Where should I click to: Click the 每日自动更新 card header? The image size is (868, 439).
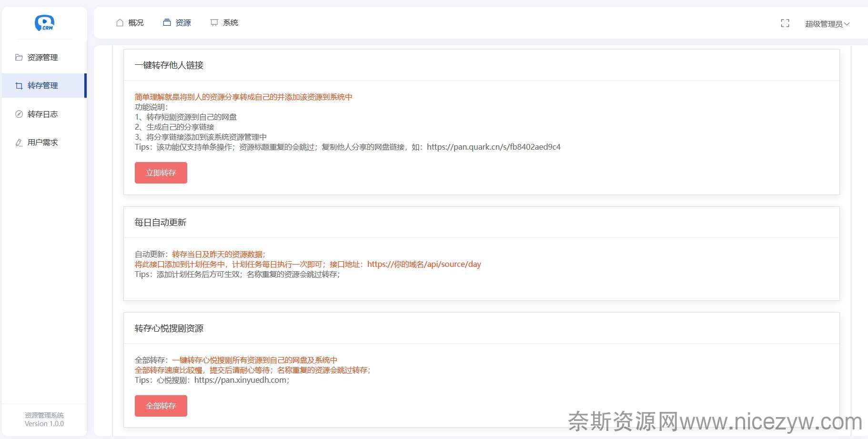point(161,223)
